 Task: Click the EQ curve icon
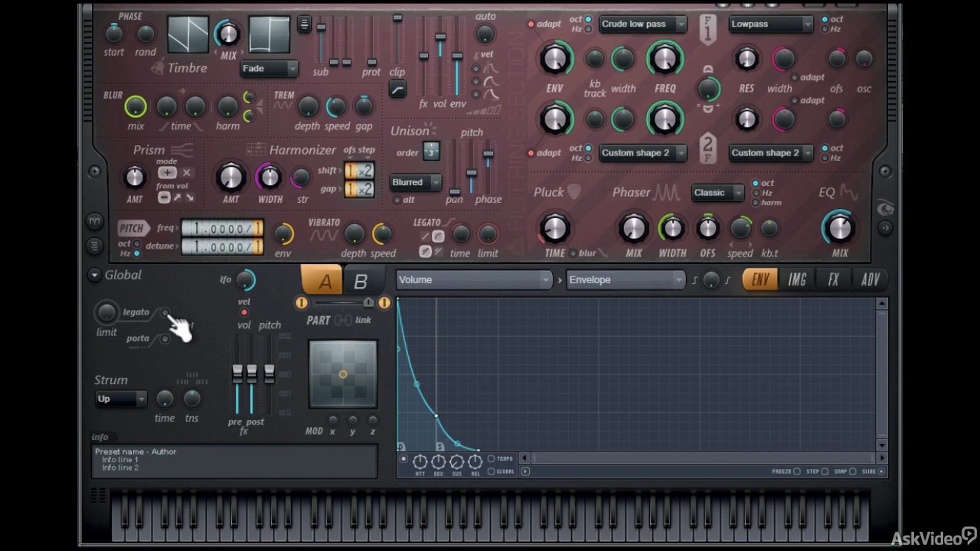(x=849, y=192)
